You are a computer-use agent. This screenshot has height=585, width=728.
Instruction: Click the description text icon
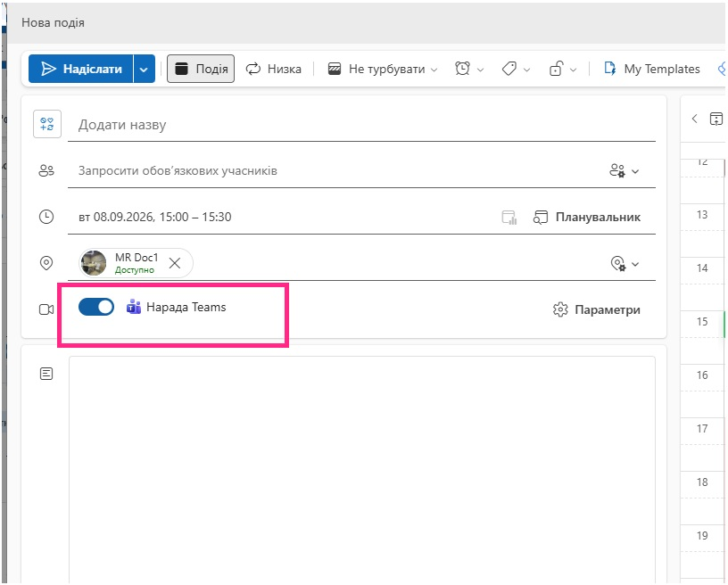click(x=46, y=374)
